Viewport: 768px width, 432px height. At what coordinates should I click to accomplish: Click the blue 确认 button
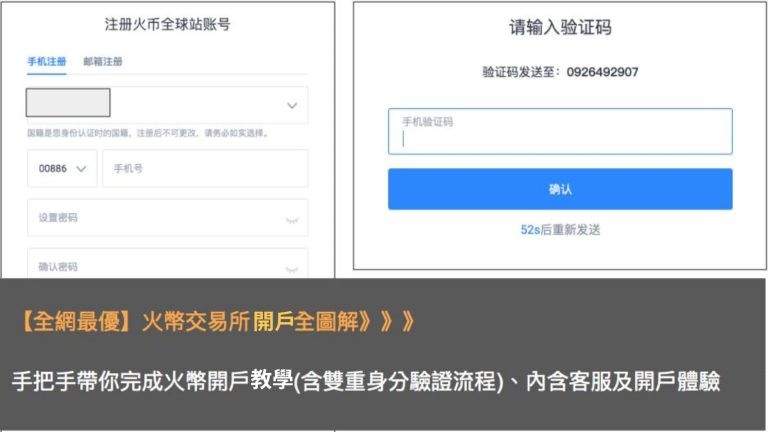tap(560, 189)
